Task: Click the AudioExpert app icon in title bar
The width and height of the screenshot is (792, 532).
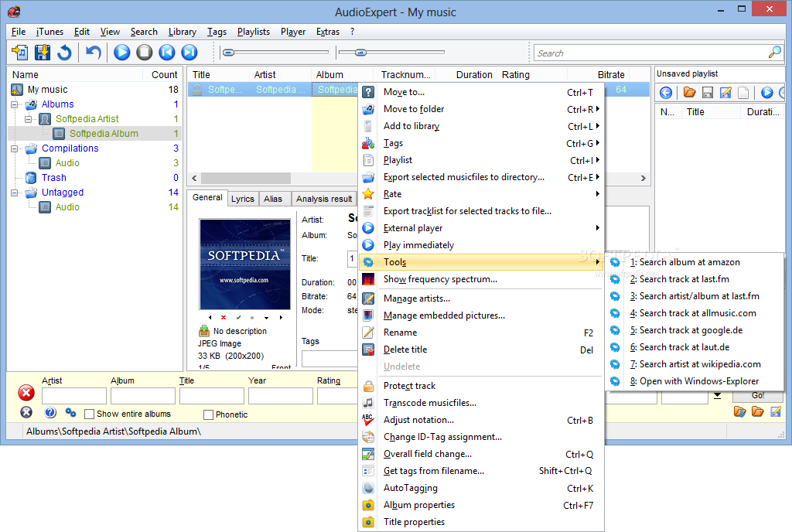Action: [x=14, y=11]
